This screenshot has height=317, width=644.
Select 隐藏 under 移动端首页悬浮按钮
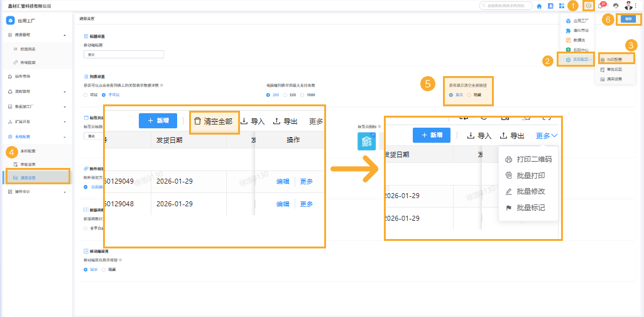tap(104, 270)
